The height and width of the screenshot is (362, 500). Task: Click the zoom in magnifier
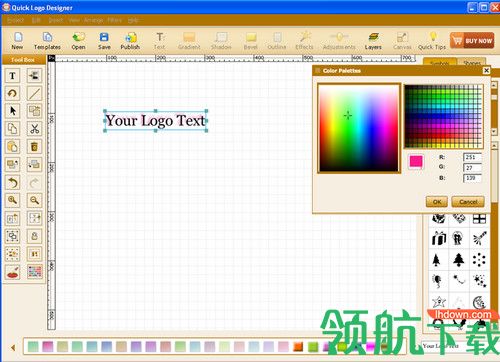point(13,200)
